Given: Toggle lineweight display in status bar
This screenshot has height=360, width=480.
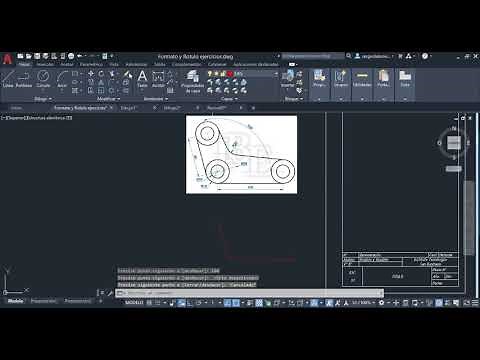Looking at the screenshot, I should pos(250,303).
